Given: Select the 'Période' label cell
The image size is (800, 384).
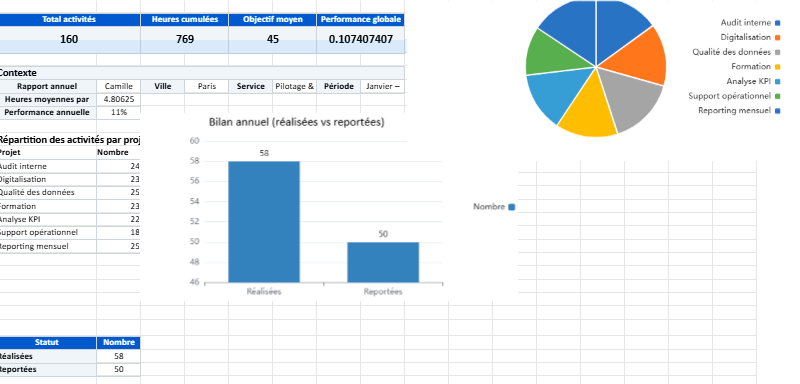Looking at the screenshot, I should click(338, 86).
